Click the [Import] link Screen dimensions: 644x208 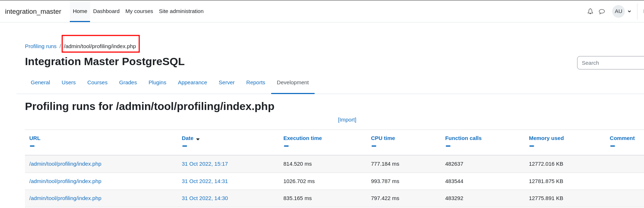pos(347,120)
